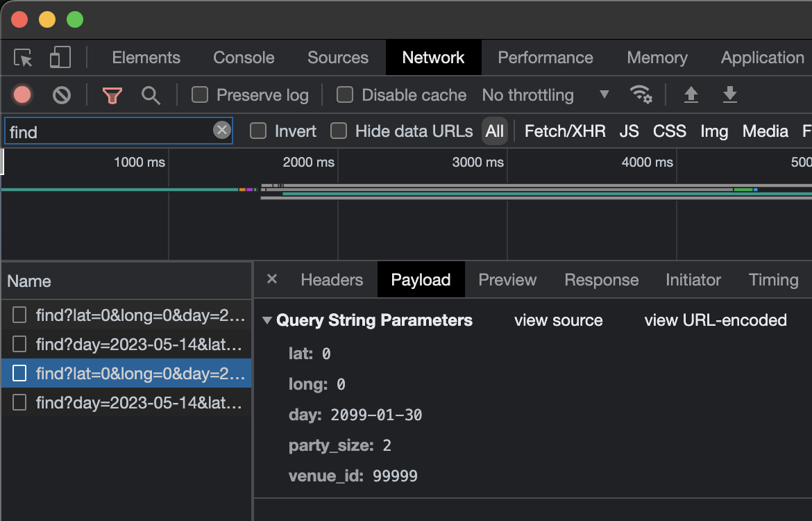Export requests as HAR file

729,95
